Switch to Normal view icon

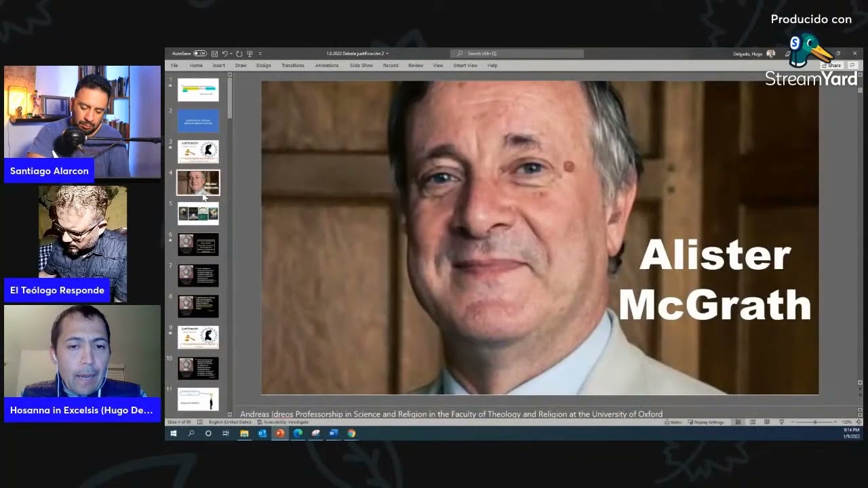(x=738, y=422)
